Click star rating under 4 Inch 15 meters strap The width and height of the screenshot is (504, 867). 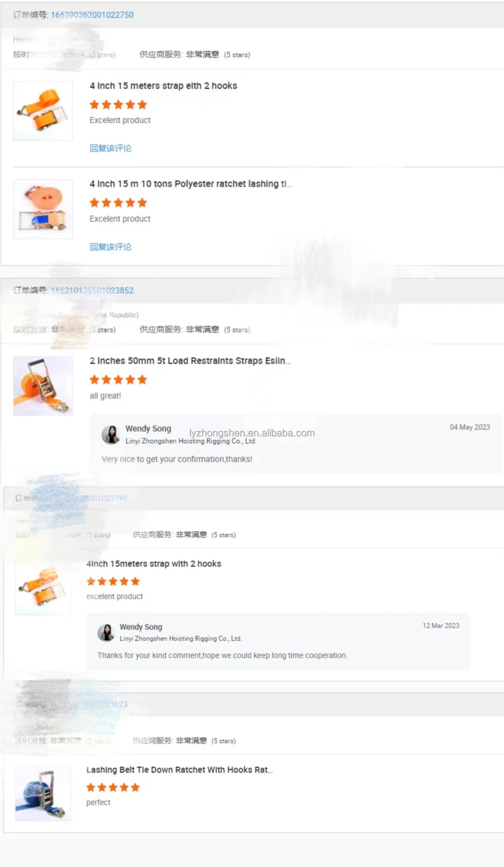click(x=118, y=105)
